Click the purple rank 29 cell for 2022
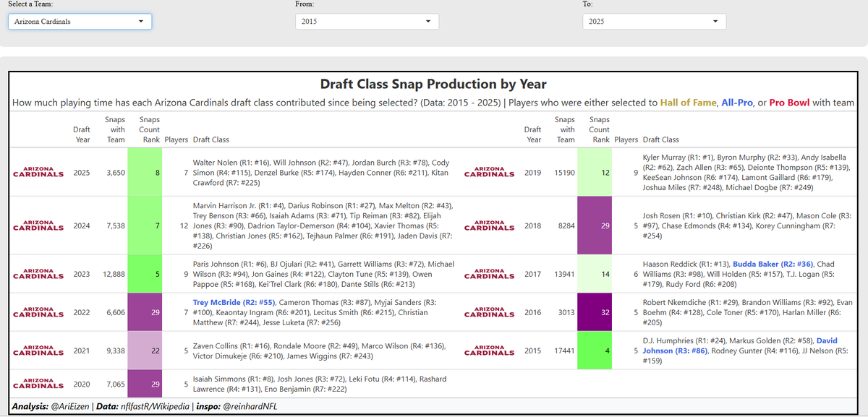The image size is (868, 417). pos(145,313)
